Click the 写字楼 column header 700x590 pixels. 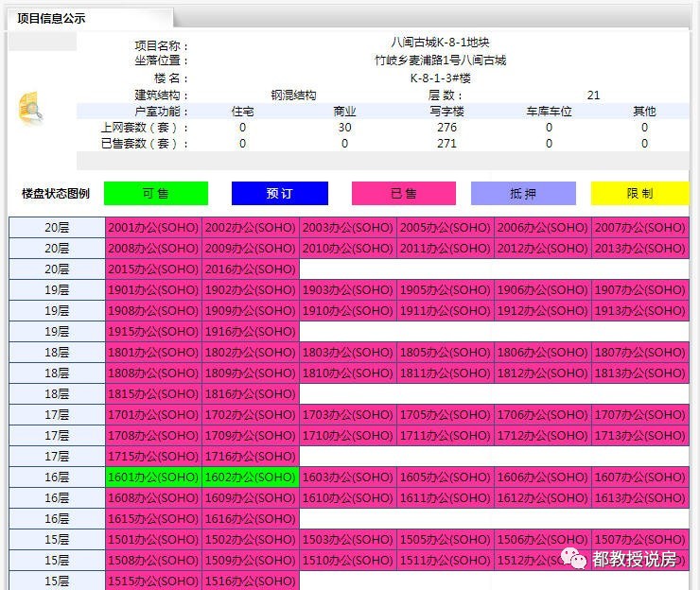(x=446, y=112)
